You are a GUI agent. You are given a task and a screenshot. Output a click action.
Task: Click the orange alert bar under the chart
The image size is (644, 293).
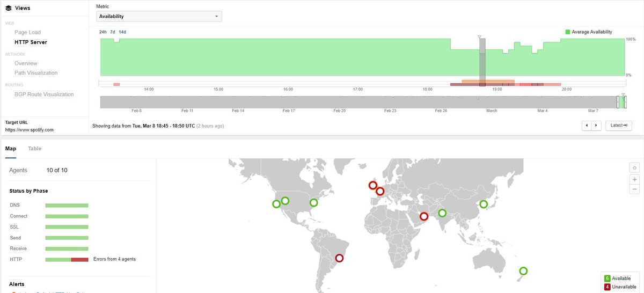(x=488, y=81)
